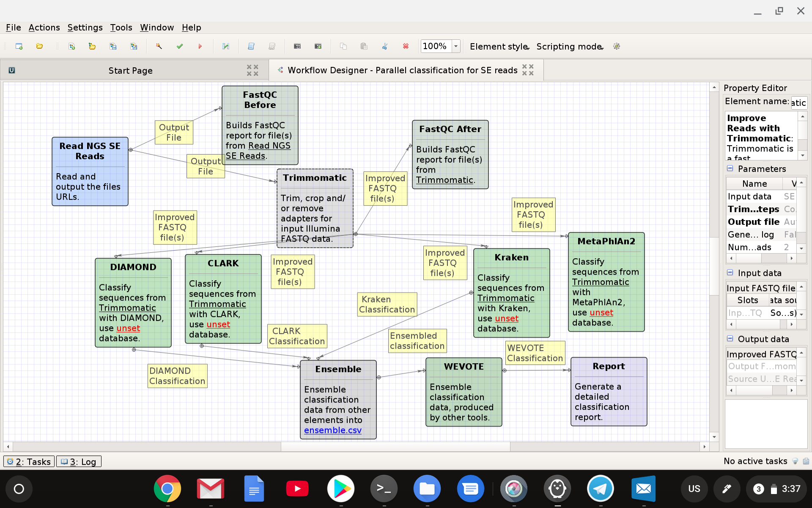Select the Output file parameter row
Image resolution: width=812 pixels, height=508 pixels.
(762, 222)
